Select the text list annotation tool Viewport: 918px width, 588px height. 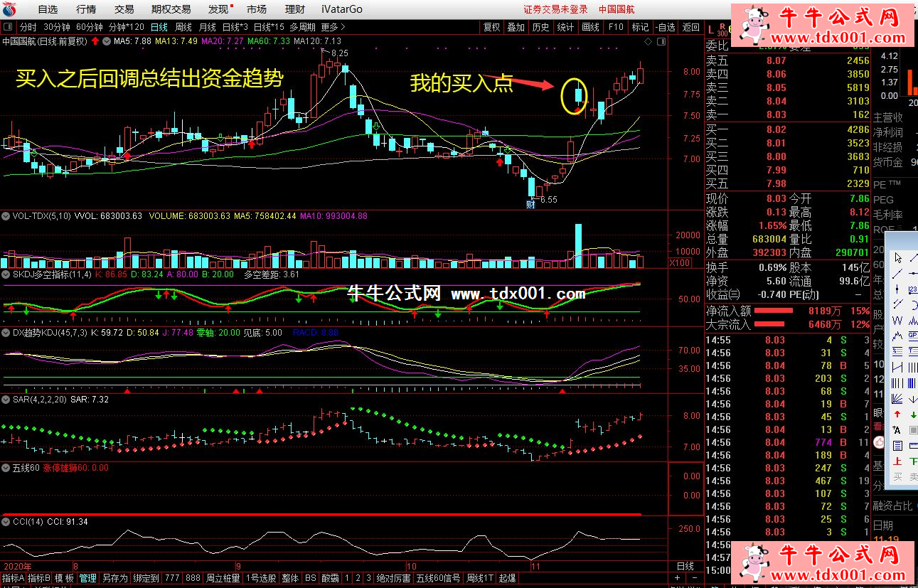point(897,352)
